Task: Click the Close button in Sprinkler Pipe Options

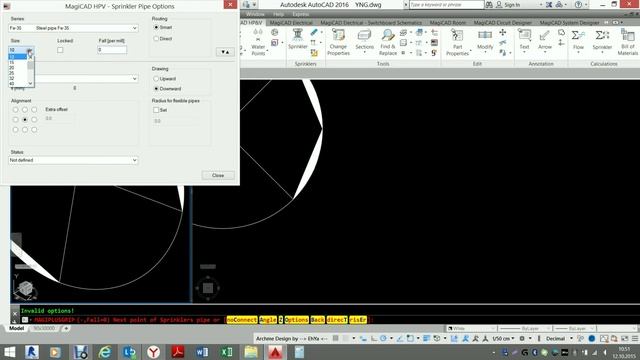Action: (218, 175)
